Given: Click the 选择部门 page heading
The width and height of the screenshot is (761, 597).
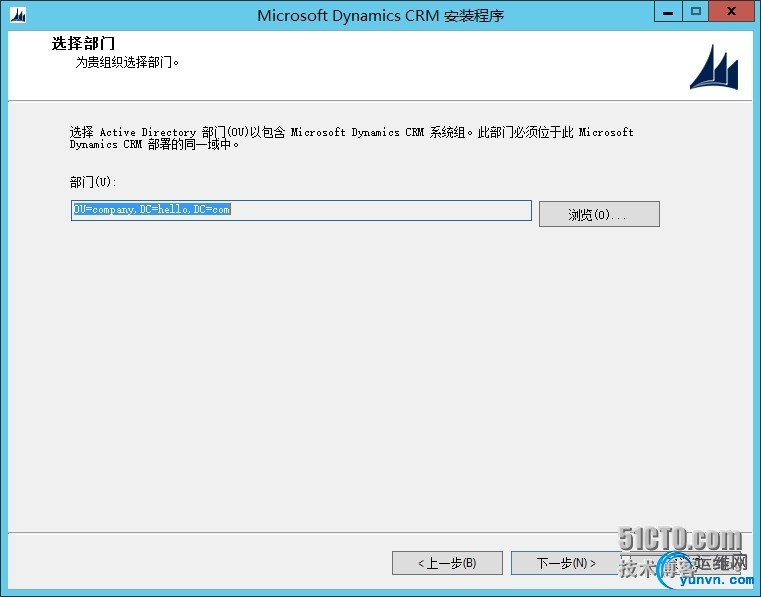Looking at the screenshot, I should point(83,43).
